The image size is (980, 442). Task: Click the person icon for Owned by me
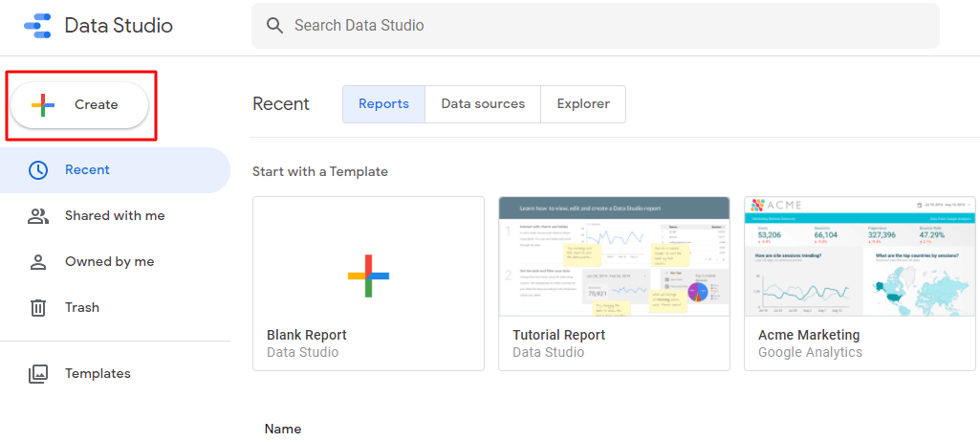39,262
